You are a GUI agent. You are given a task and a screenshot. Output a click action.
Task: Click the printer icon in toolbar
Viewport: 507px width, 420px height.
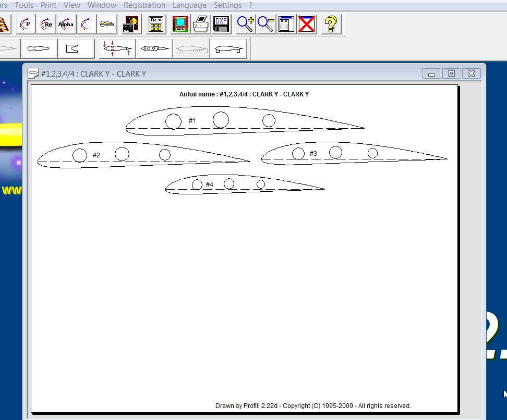[x=201, y=24]
